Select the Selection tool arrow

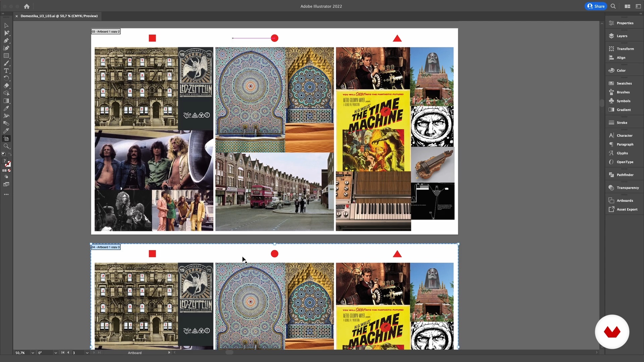(x=6, y=25)
